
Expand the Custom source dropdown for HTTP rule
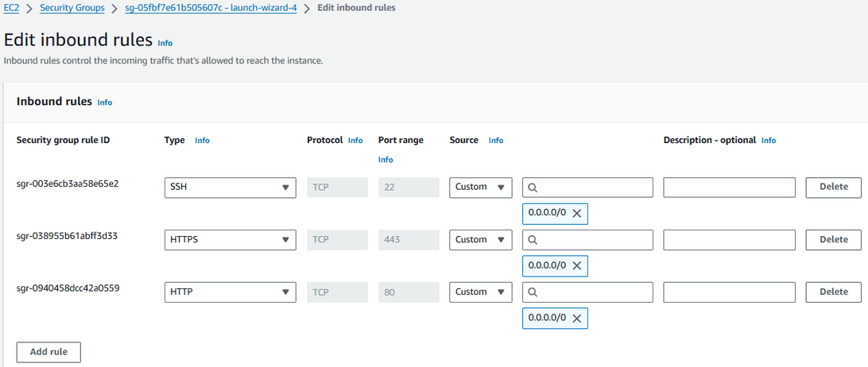point(480,292)
